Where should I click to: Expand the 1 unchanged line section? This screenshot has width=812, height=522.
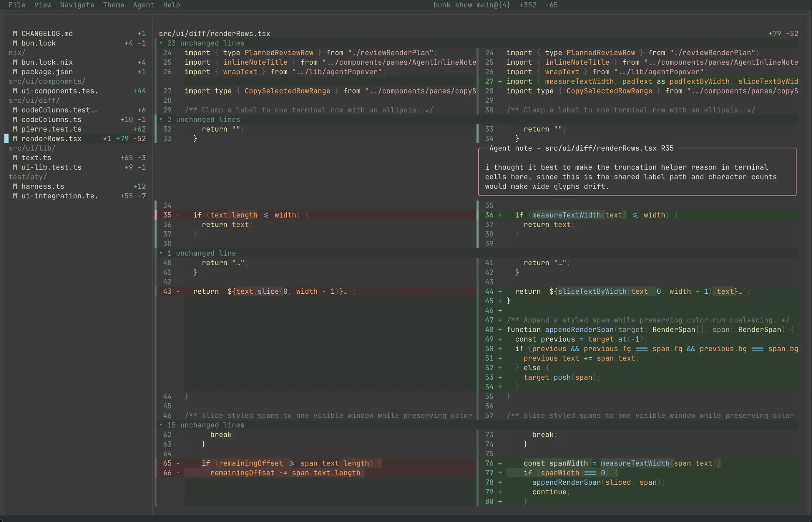[x=478, y=253]
